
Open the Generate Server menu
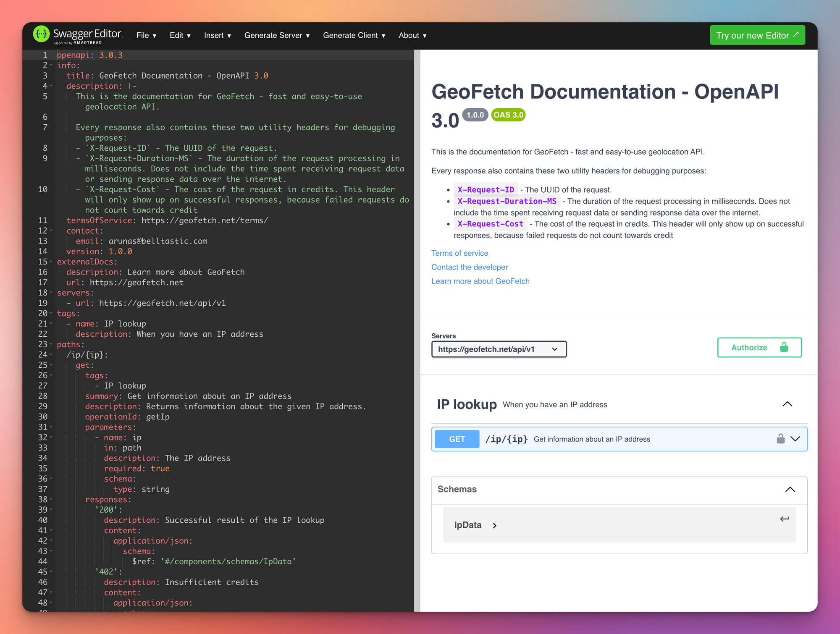(x=277, y=36)
